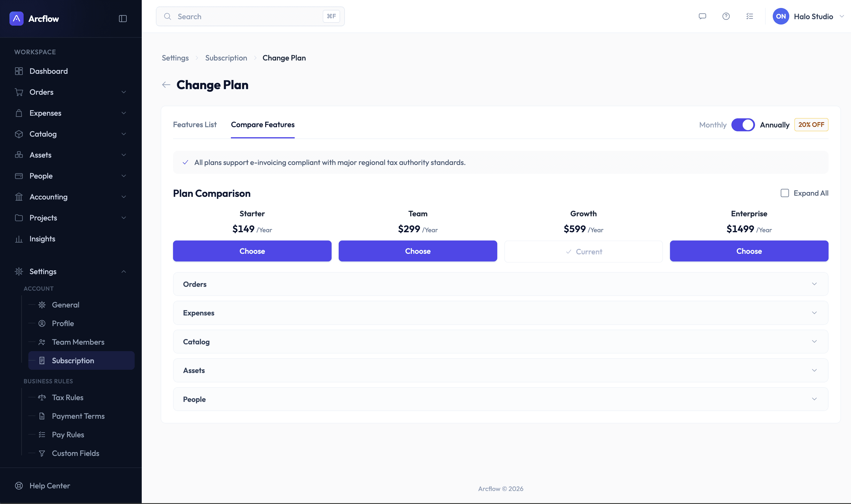Image resolution: width=851 pixels, height=504 pixels.
Task: Click the back arrow beside Change Plan
Action: [166, 85]
